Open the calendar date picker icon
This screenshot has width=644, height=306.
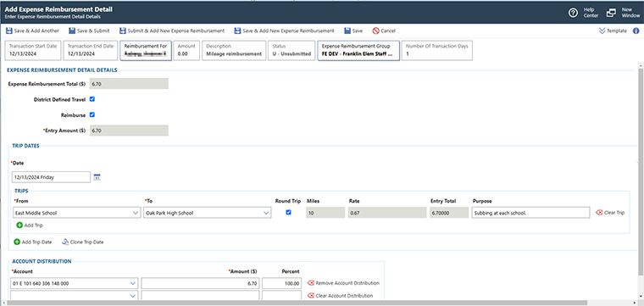[x=97, y=177]
